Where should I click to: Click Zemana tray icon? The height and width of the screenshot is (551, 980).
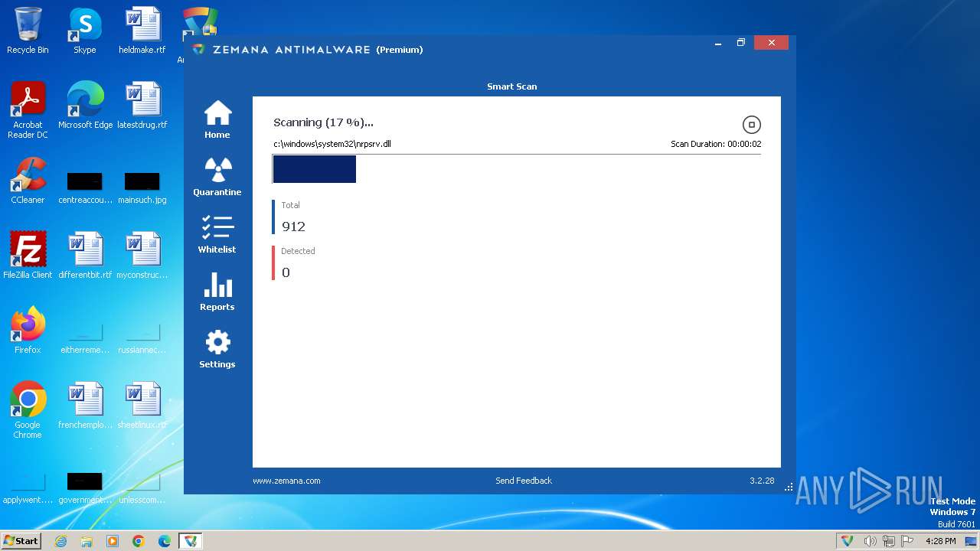[x=848, y=541]
